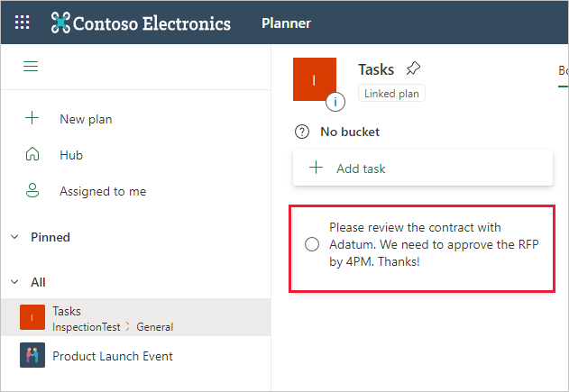The image size is (569, 392).
Task: Click the Contoso Electronics logo icon
Action: [61, 23]
